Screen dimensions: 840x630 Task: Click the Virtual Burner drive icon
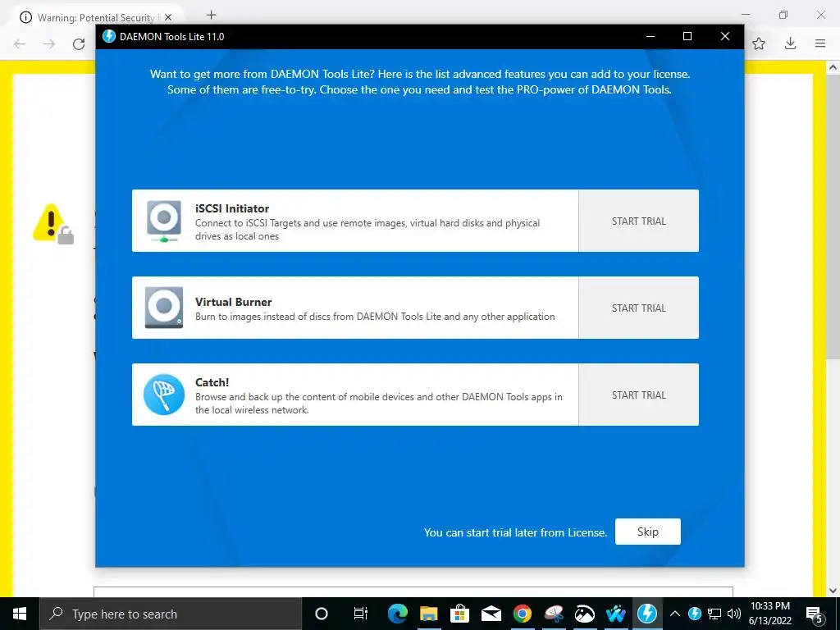tap(164, 308)
